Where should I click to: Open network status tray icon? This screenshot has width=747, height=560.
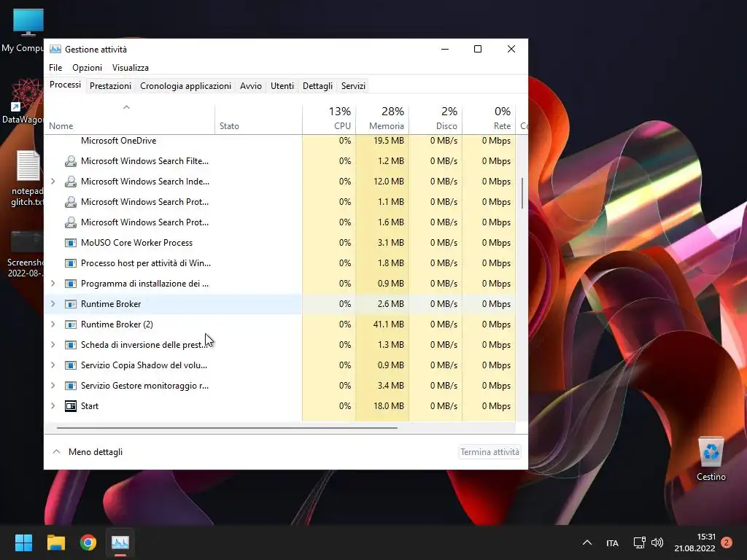(x=639, y=542)
